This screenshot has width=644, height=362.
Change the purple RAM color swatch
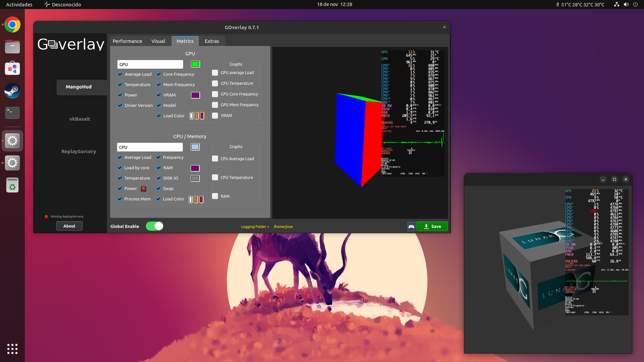pyautogui.click(x=195, y=168)
